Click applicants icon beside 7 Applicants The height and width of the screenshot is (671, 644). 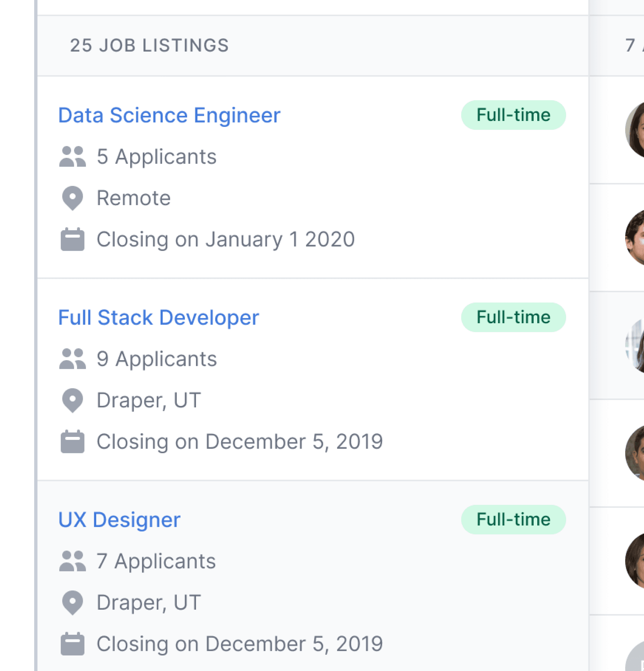tap(72, 561)
